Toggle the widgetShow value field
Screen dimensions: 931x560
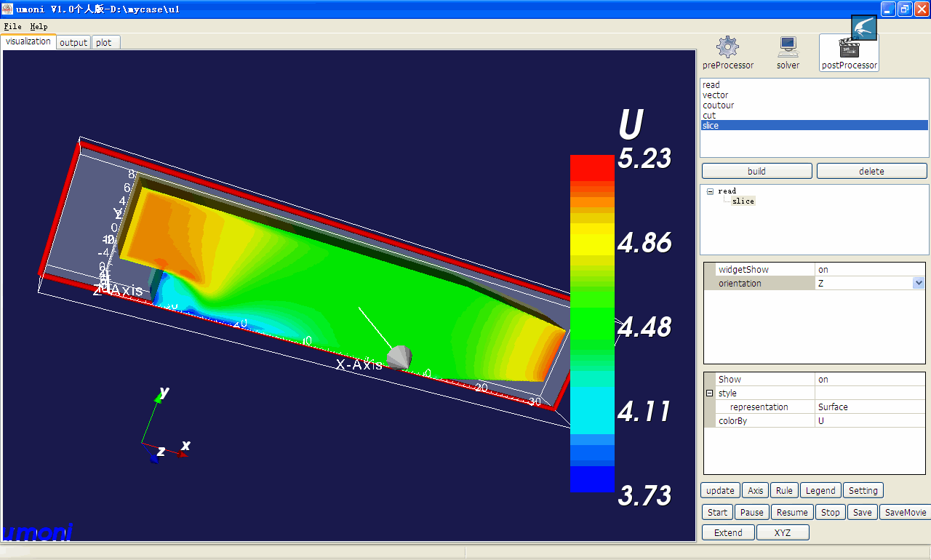pos(869,270)
